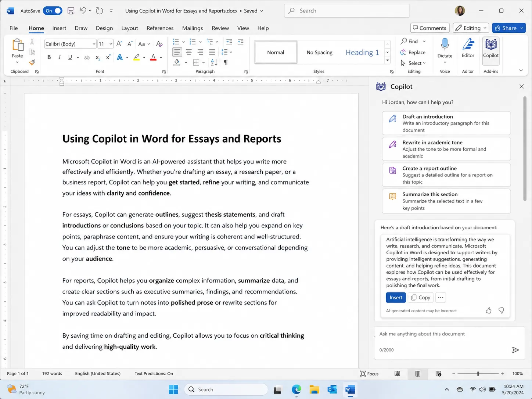Switch to the References tab
This screenshot has height=399, width=532.
[160, 28]
